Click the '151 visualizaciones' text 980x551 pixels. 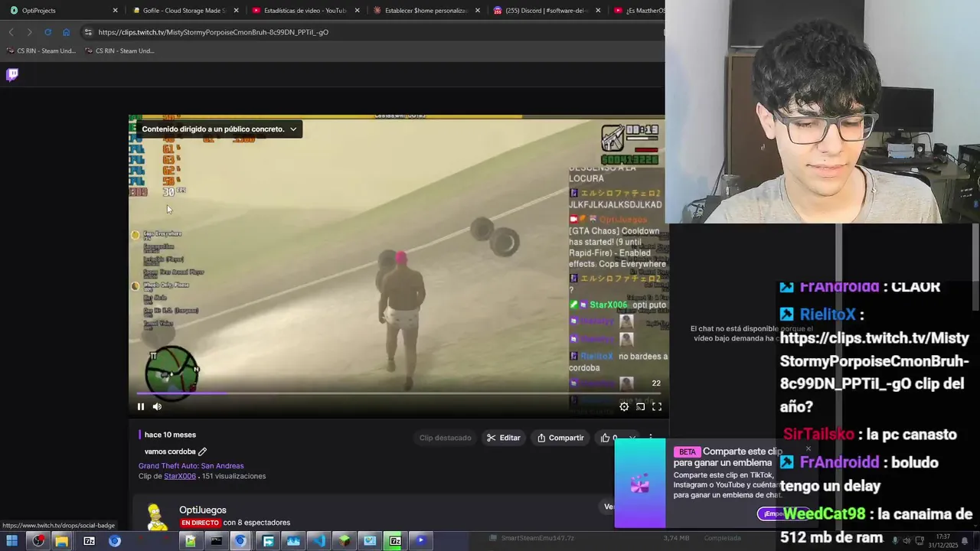click(x=234, y=476)
